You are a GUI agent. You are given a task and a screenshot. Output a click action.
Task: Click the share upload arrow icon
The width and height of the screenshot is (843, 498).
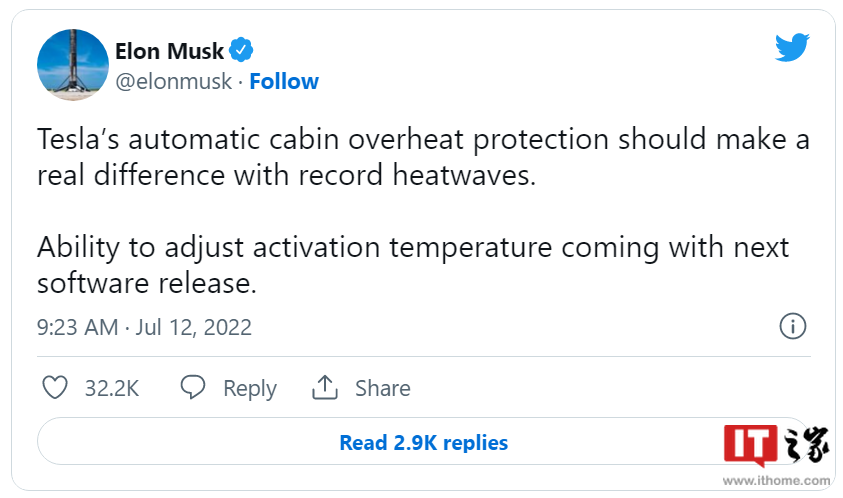(x=325, y=387)
